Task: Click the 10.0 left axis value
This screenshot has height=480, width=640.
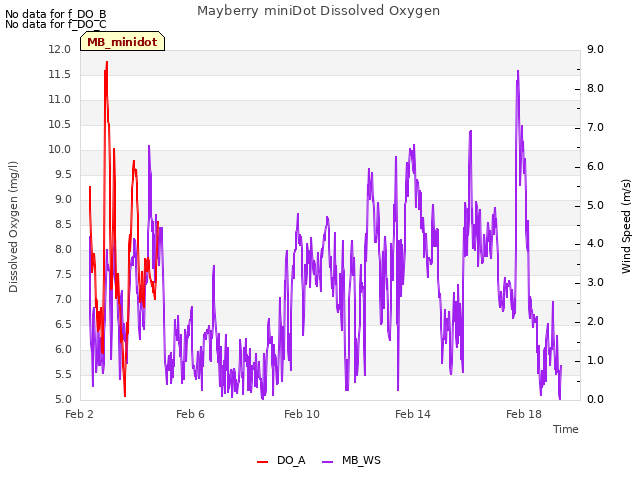Action: (60, 149)
